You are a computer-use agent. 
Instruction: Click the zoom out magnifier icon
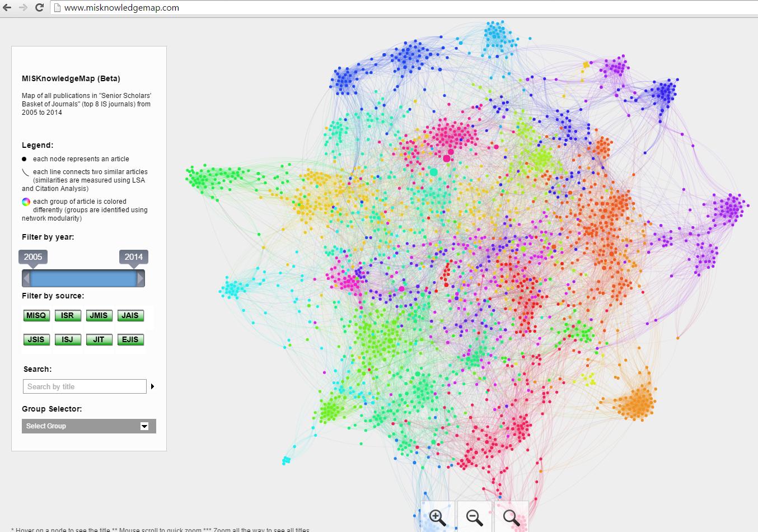pos(474,517)
